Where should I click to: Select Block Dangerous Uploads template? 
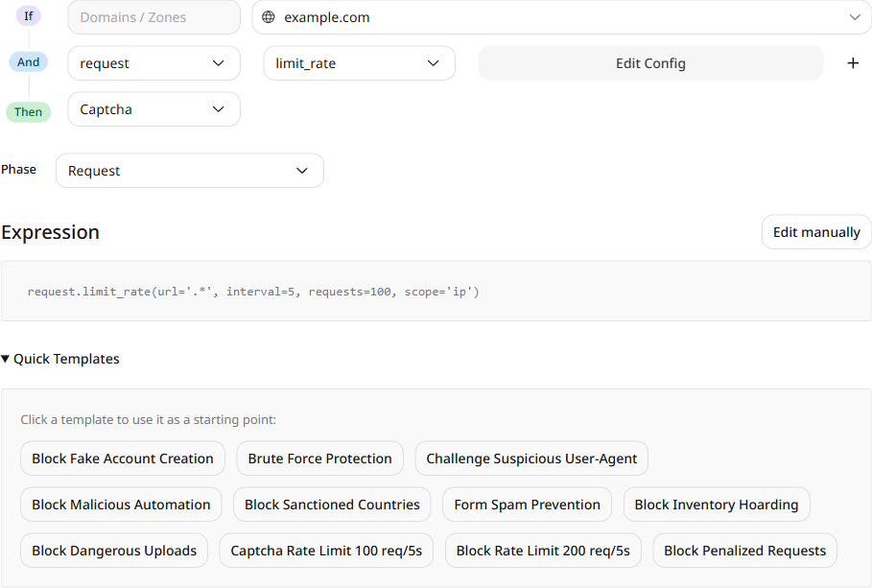[x=114, y=551]
